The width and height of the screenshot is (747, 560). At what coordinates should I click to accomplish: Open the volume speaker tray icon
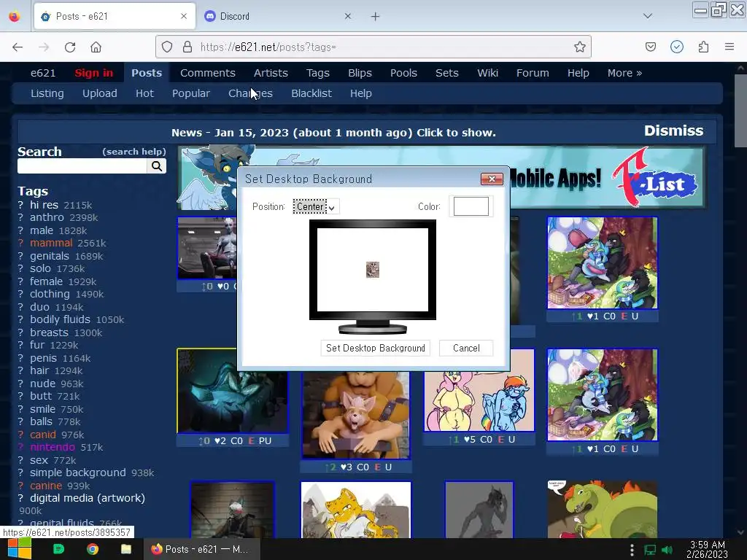[667, 550]
